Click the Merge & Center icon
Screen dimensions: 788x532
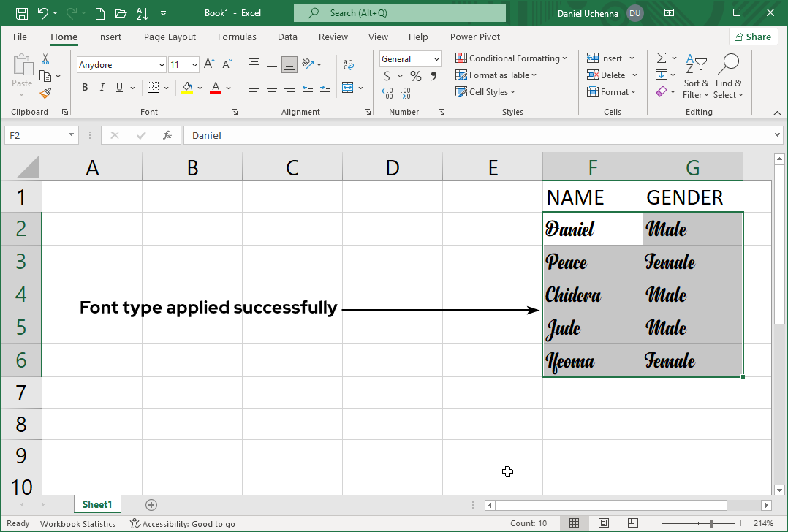pyautogui.click(x=347, y=88)
